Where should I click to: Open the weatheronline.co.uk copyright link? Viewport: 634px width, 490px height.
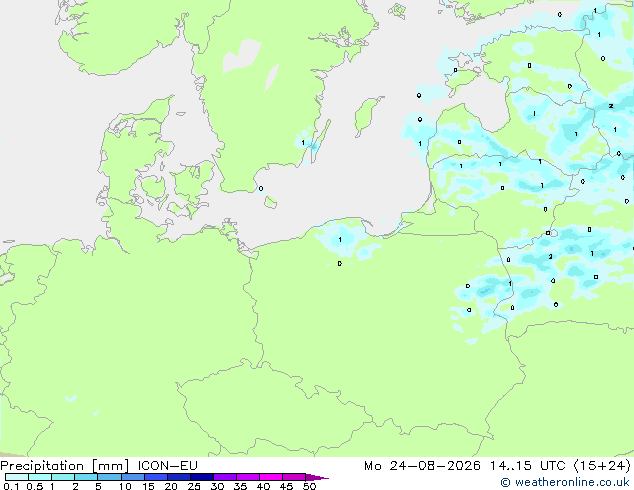point(565,482)
